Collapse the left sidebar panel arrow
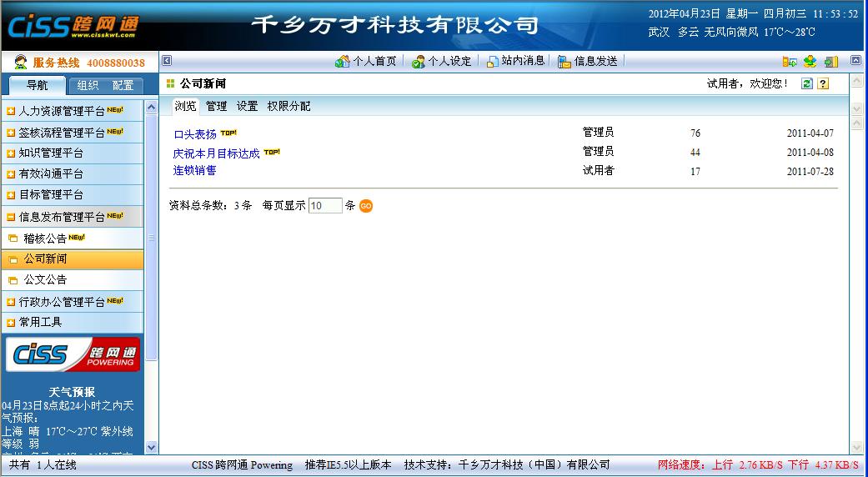This screenshot has width=868, height=477. pos(167,61)
